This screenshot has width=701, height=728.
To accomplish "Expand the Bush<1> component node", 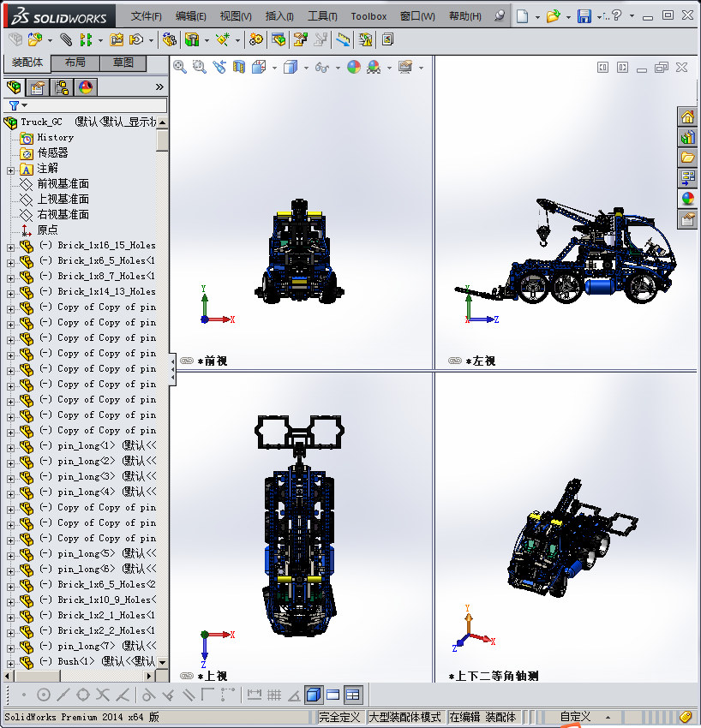I will [x=10, y=664].
